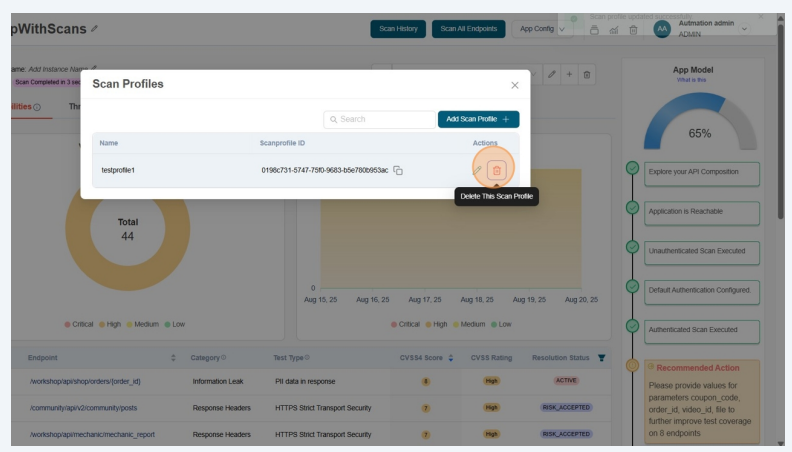Open Scan History
This screenshot has width=792, height=452.
[x=398, y=29]
